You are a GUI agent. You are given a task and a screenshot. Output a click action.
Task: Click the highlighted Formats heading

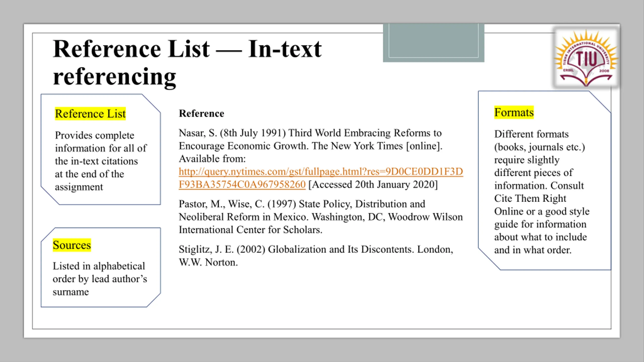coord(514,112)
